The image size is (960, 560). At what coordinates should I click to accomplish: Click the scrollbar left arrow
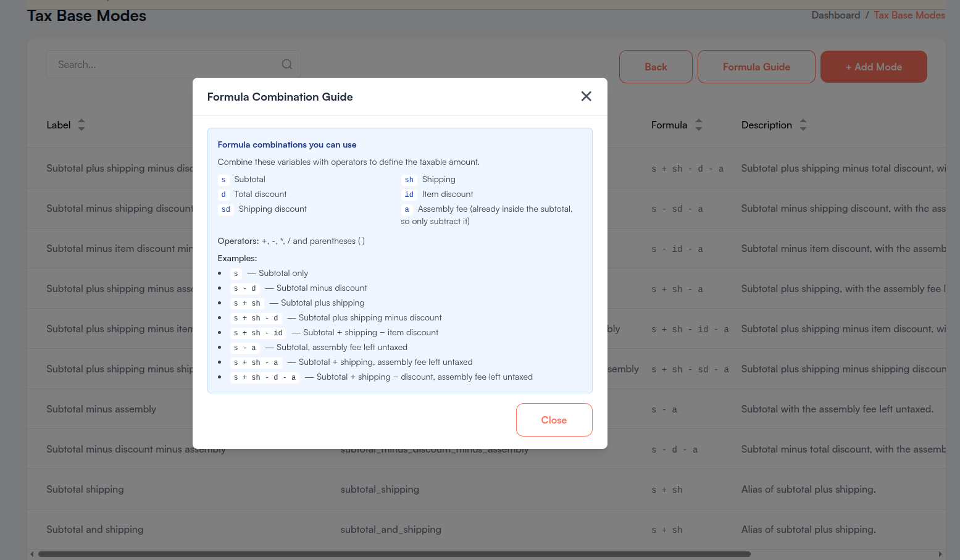pyautogui.click(x=32, y=554)
